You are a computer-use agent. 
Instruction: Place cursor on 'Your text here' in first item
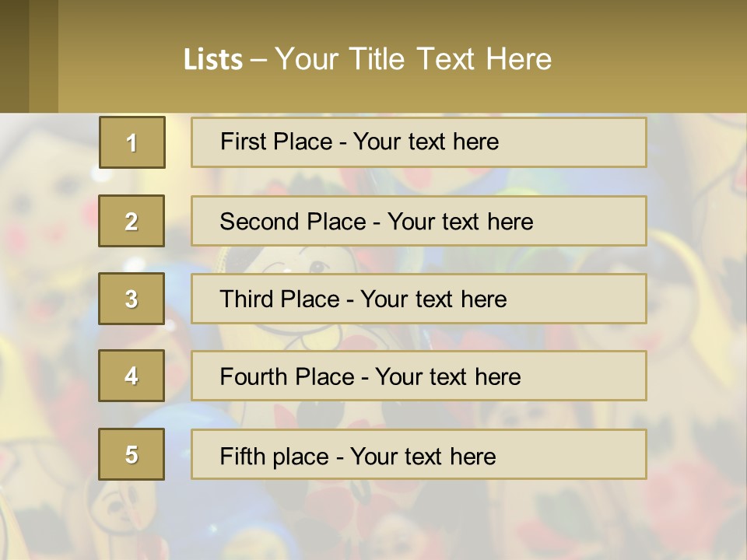(x=426, y=142)
